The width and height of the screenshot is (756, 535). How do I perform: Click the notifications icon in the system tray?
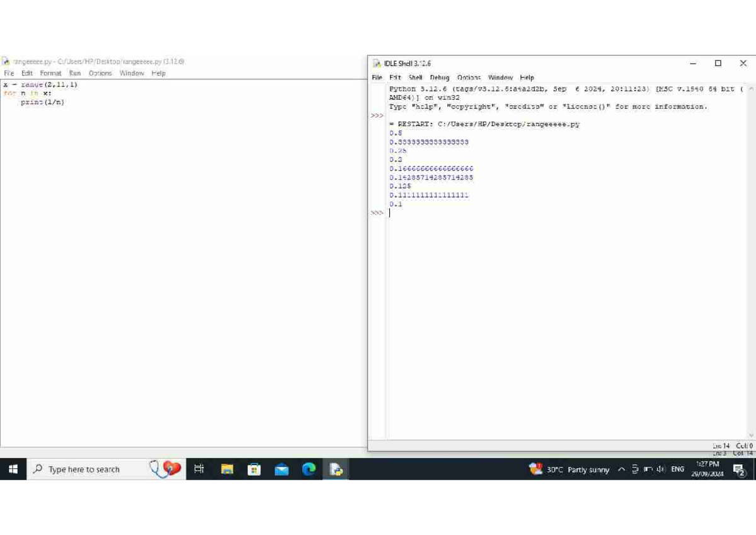pos(738,469)
